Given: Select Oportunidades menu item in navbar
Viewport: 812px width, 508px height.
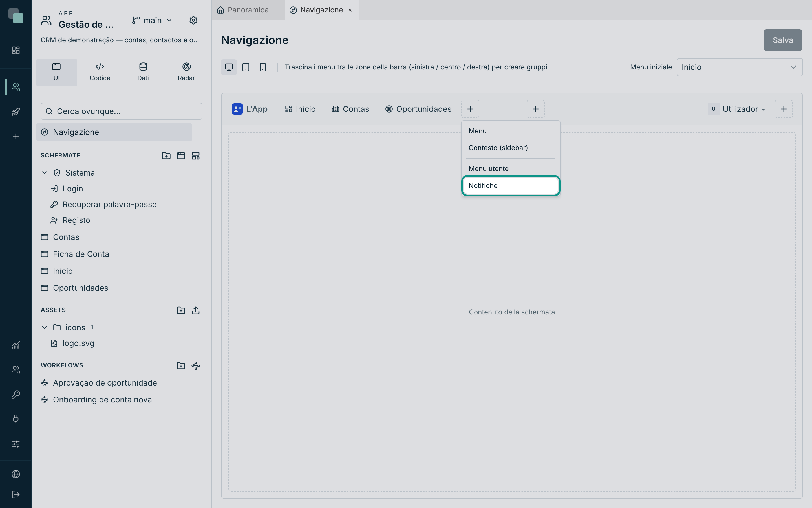Looking at the screenshot, I should coord(418,109).
